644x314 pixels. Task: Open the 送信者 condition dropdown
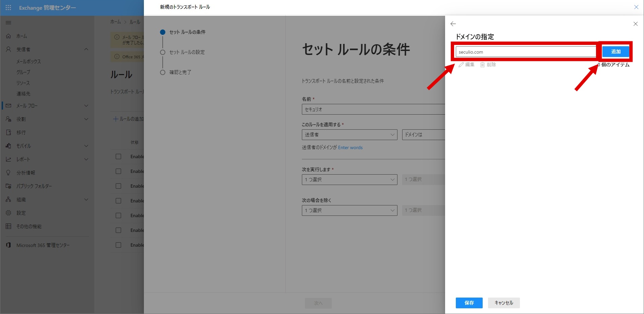click(349, 135)
